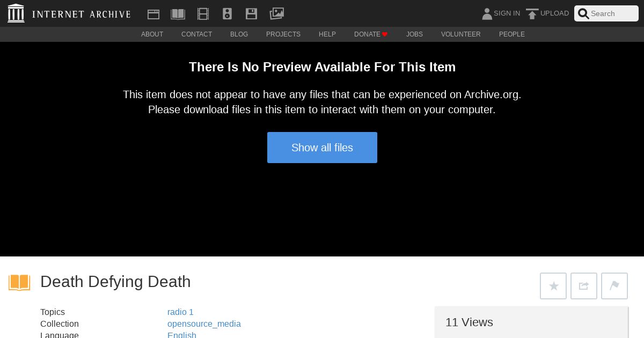Screen dimensions: 644x338
Task: Click the English language link
Action: [x=182, y=335]
